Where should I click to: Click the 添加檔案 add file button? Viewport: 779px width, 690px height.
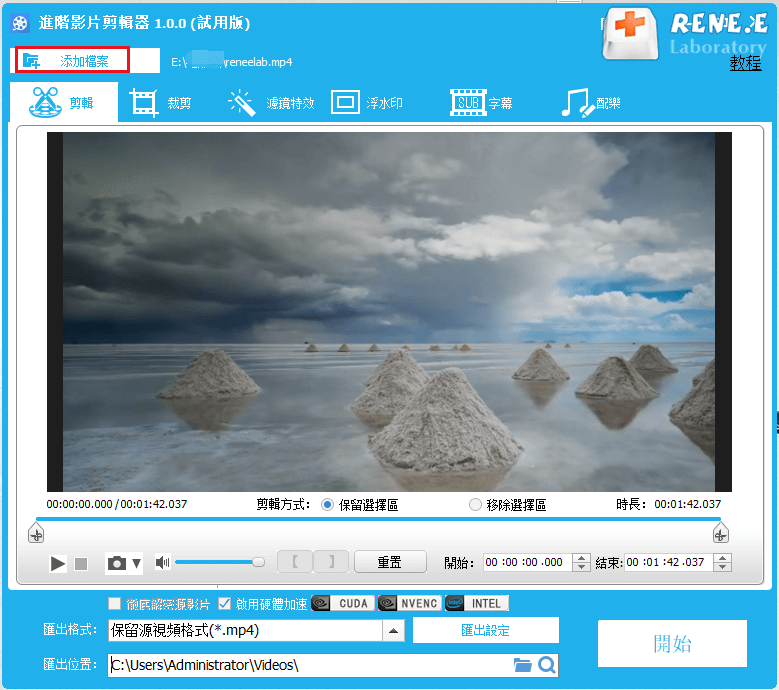73,61
